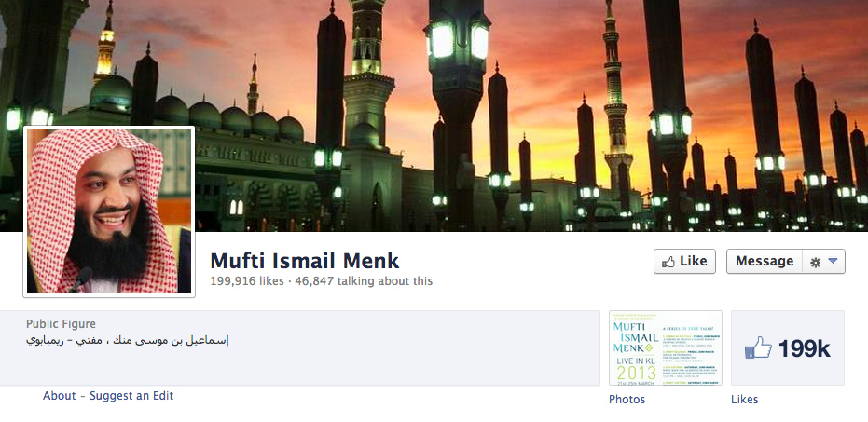Click the blue thumbs-up icon in Likes box

click(758, 347)
